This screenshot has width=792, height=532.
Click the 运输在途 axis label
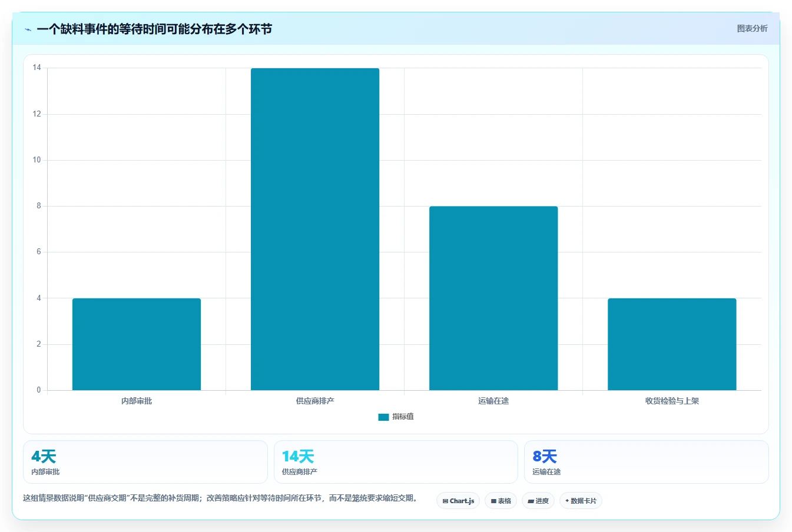click(493, 401)
